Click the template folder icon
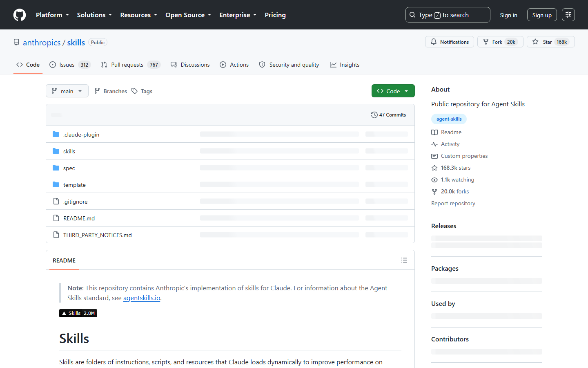This screenshot has width=588, height=368. pyautogui.click(x=56, y=184)
